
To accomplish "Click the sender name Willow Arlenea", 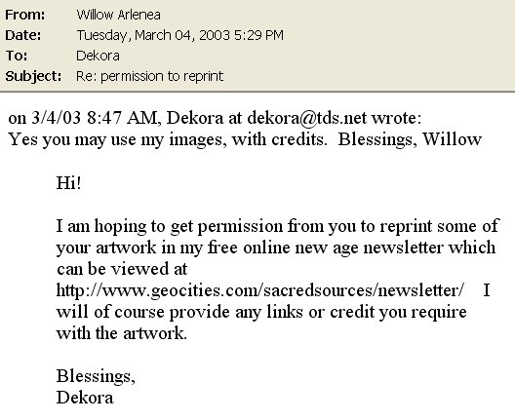I will point(118,15).
